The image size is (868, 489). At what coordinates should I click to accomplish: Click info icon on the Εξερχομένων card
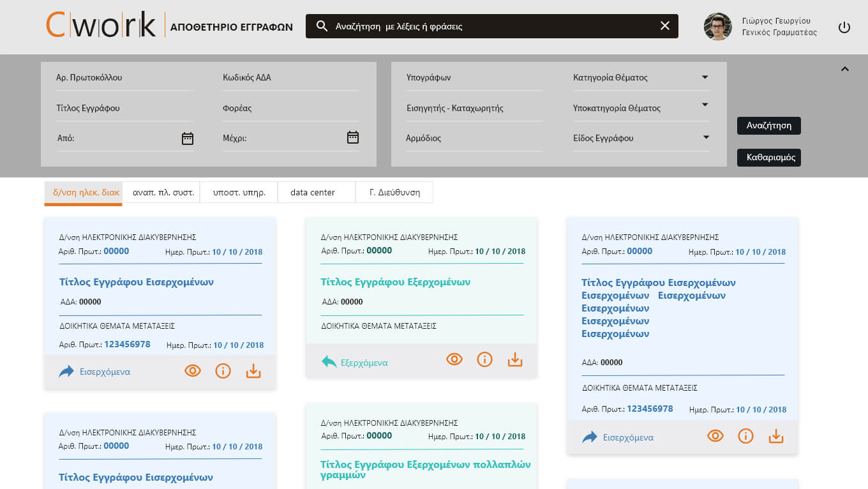[484, 360]
